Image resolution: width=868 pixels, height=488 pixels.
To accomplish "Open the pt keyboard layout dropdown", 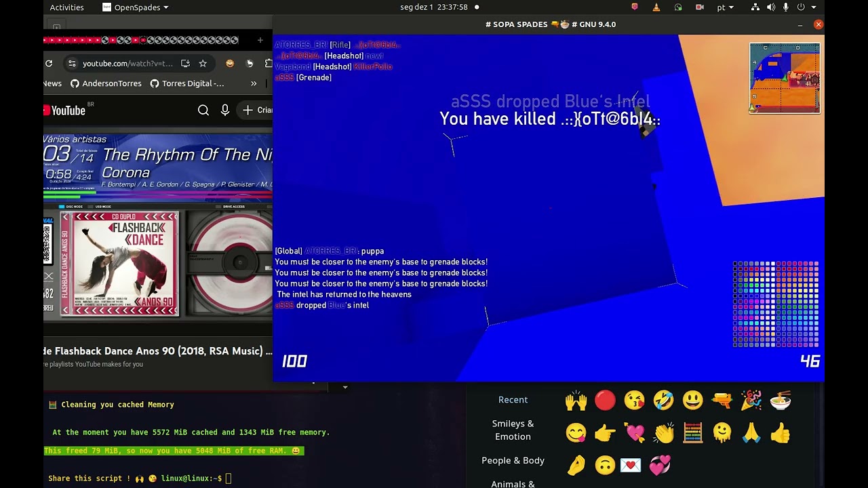I will pos(725,7).
